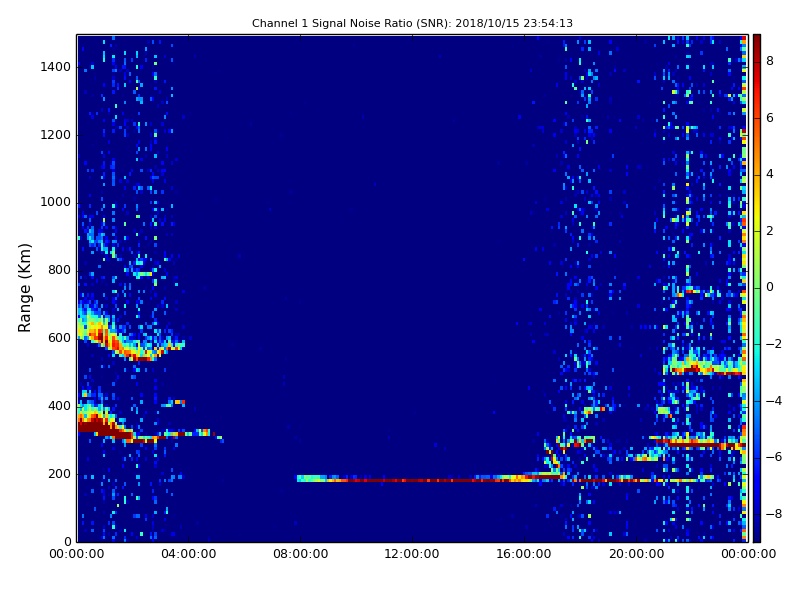
Task: Click the dark red top of the colorbar
Action: (x=757, y=41)
